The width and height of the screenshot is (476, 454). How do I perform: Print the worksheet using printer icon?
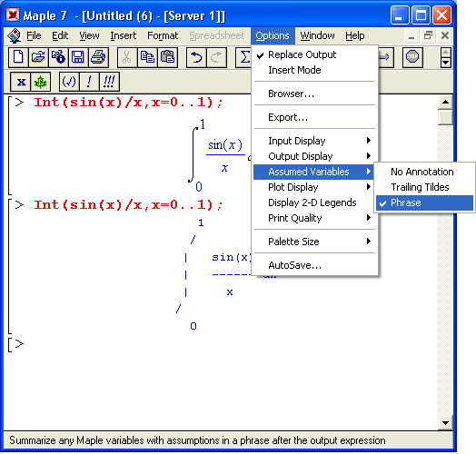click(x=98, y=57)
